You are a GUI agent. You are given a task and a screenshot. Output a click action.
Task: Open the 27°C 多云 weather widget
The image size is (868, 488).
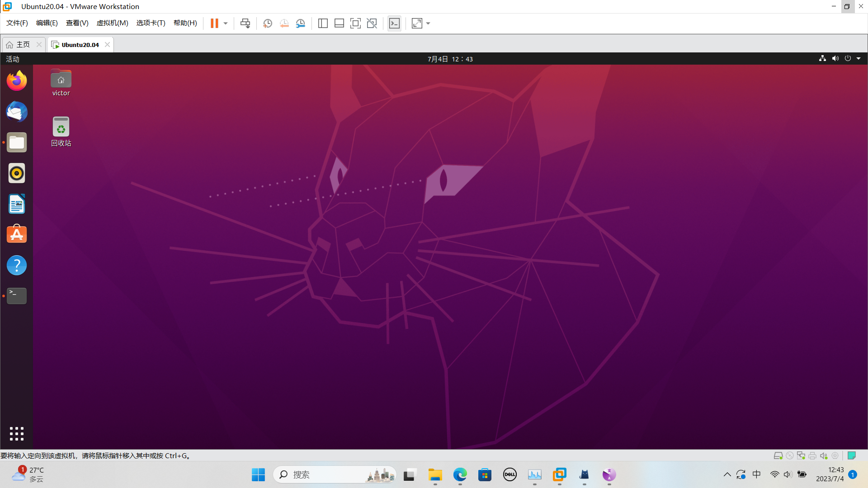(x=28, y=474)
